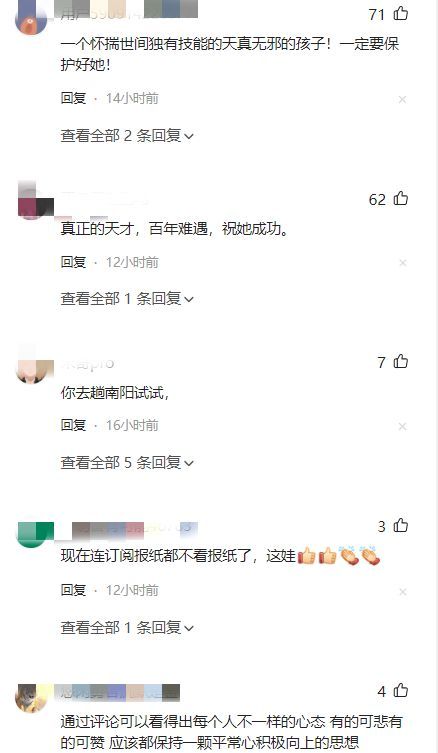
Task: Expand 查看全部 5 条回复
Action: pyautogui.click(x=127, y=462)
